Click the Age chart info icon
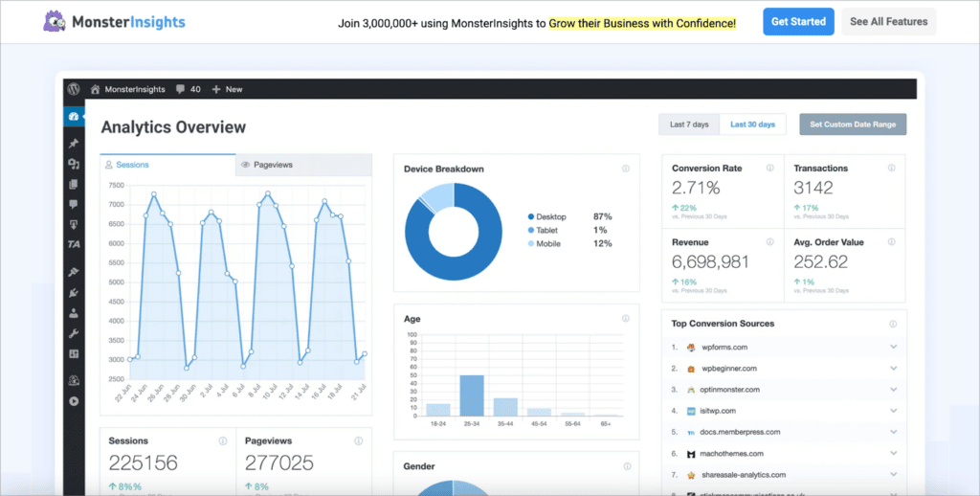The width and height of the screenshot is (980, 496). coord(626,319)
